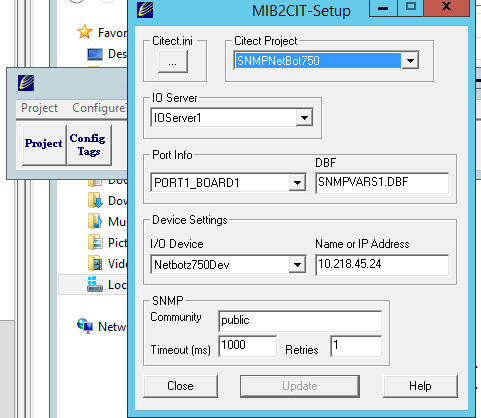Open the Configure menu
Screen dimensions: 481x418
[x=99, y=108]
